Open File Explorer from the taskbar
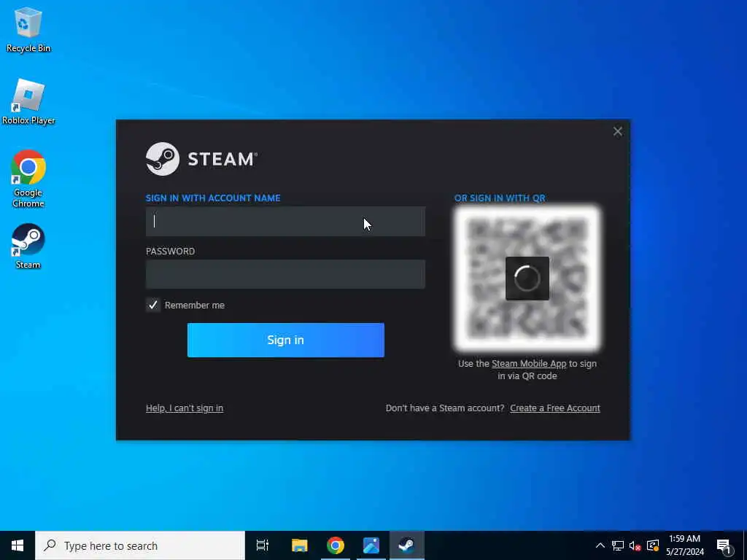Screen dimensions: 747x560 coord(300,545)
